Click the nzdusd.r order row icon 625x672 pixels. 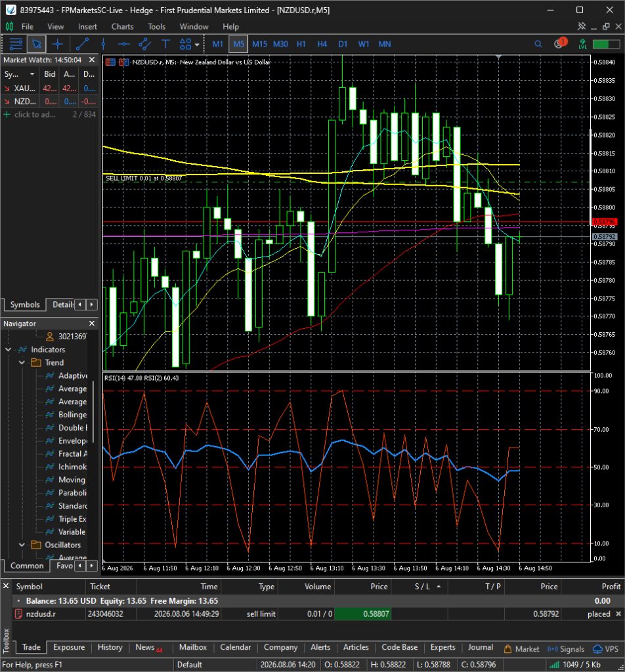(x=18, y=614)
